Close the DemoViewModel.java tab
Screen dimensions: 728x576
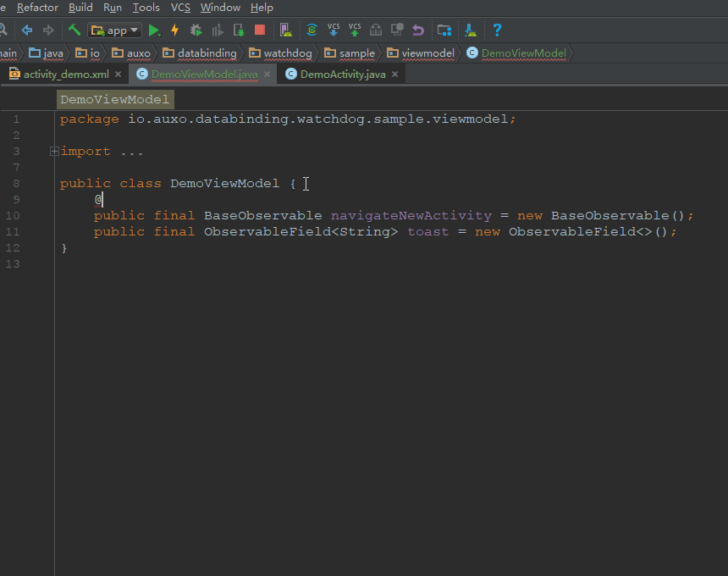pos(267,75)
